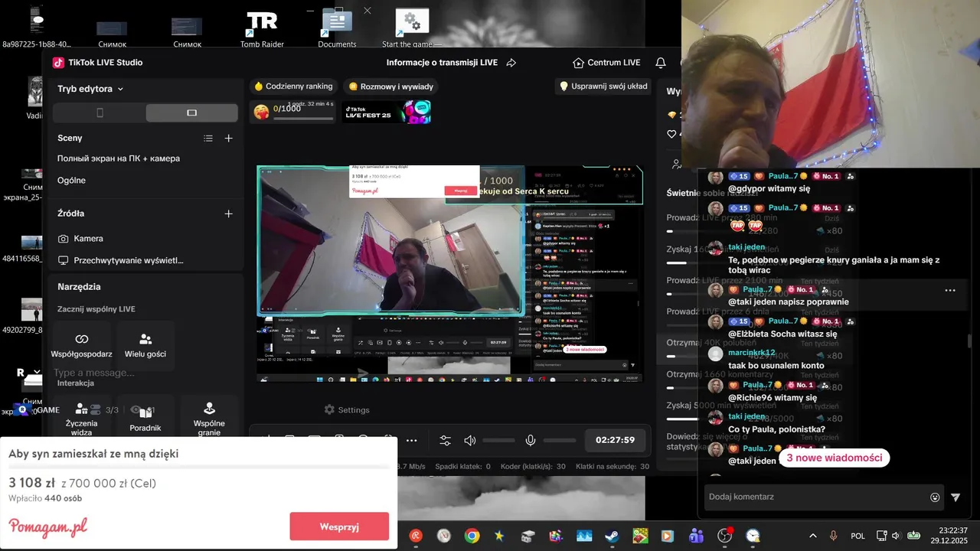980x551 pixels.
Task: Open the notifications bell icon
Action: [x=661, y=63]
